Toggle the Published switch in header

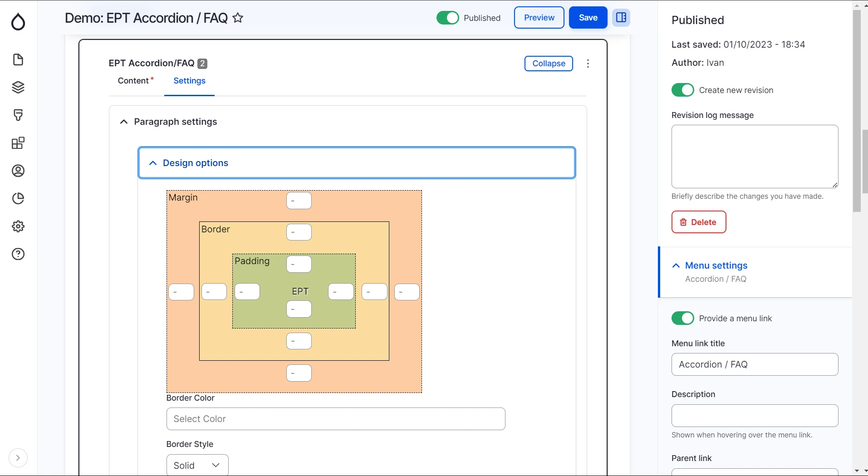[x=447, y=18]
